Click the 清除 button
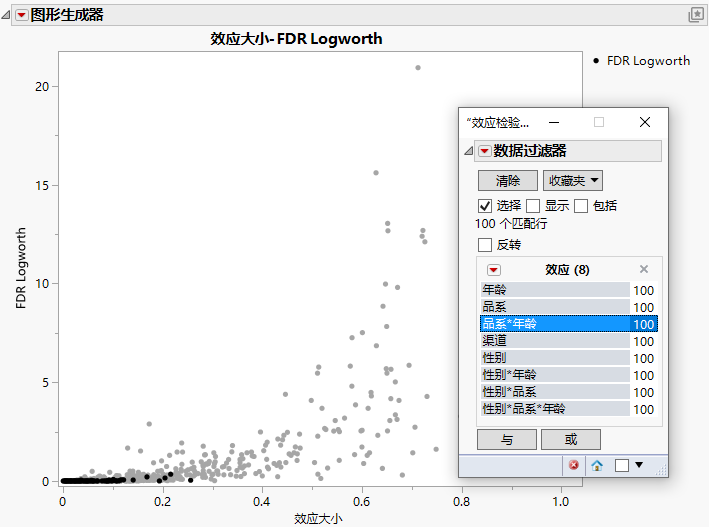The image size is (709, 527). click(x=508, y=180)
